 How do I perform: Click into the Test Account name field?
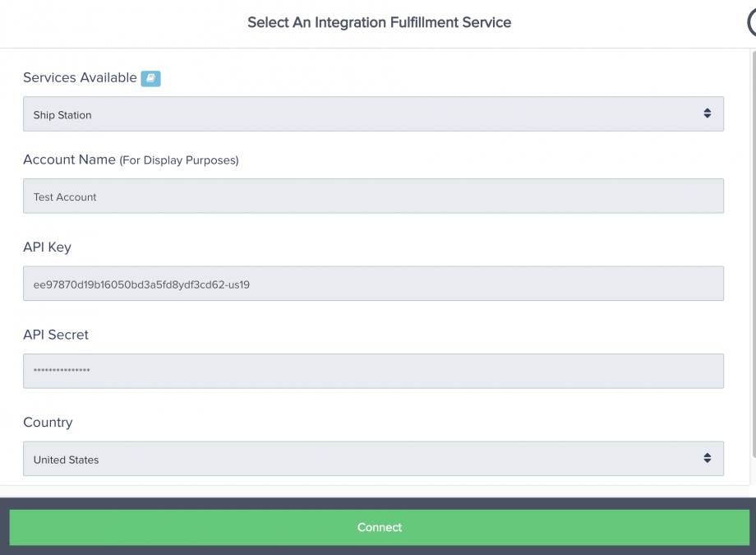tap(373, 197)
